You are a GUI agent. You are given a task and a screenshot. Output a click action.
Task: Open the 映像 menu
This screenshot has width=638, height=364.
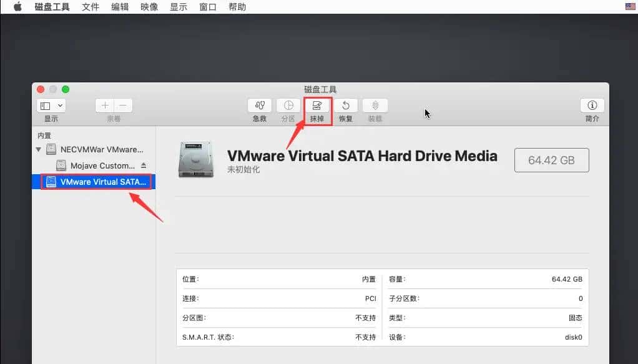pyautogui.click(x=149, y=7)
